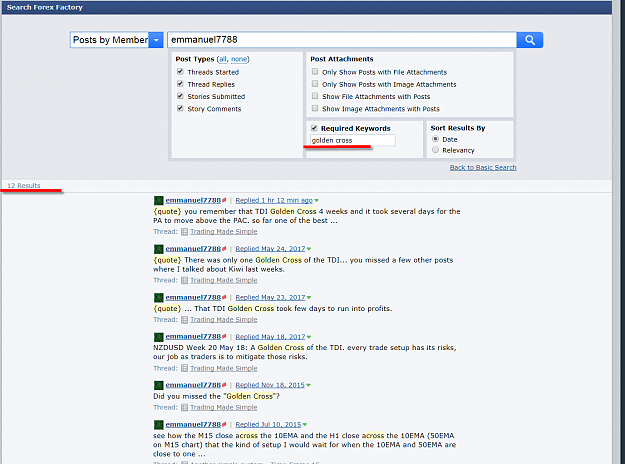The height and width of the screenshot is (464, 625).
Task: Open the 'Replied Jul 10, 2015' post link
Action: [x=268, y=425]
